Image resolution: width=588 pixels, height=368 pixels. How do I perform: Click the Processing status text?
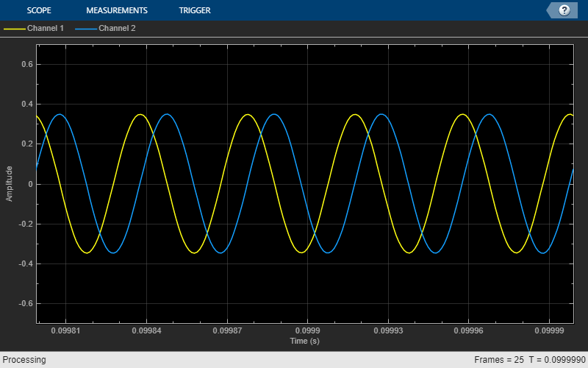tap(24, 360)
